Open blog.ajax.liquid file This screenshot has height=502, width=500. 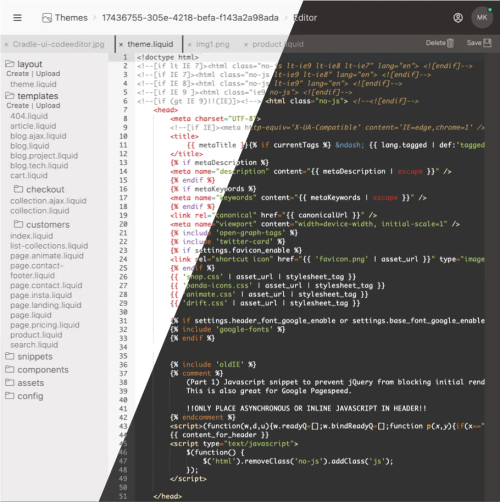click(38, 136)
